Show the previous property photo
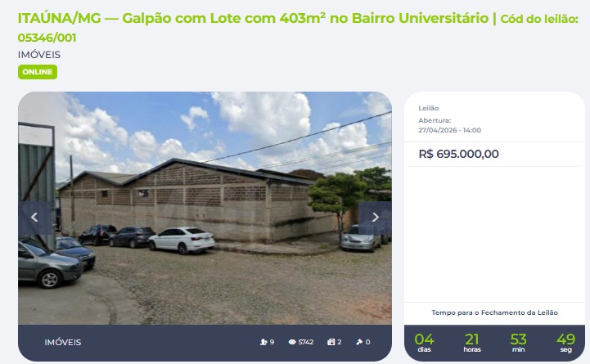This screenshot has width=590, height=364. [35, 218]
